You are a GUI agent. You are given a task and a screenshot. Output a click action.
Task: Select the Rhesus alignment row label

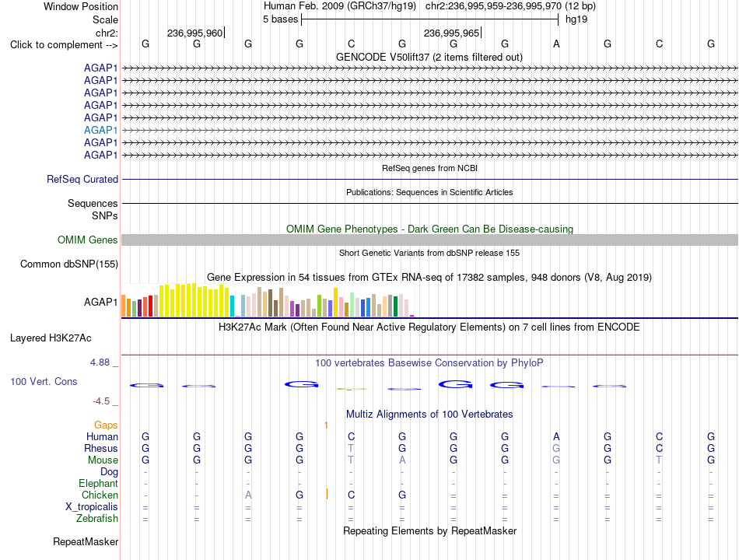(101, 448)
